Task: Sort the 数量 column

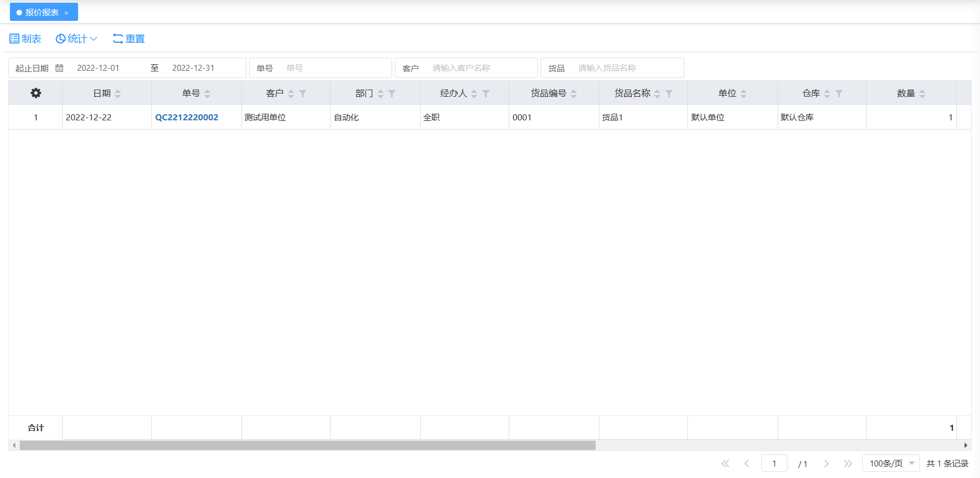Action: (922, 94)
